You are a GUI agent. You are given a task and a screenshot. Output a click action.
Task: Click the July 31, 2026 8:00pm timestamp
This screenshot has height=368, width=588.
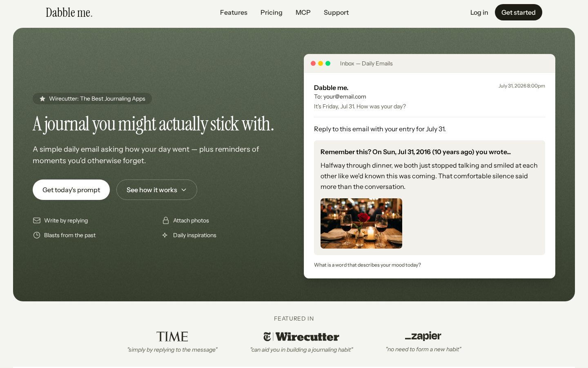tap(522, 86)
